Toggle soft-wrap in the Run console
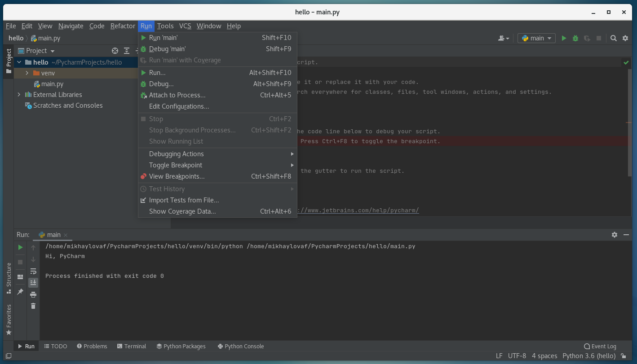The height and width of the screenshot is (364, 637). tap(33, 271)
